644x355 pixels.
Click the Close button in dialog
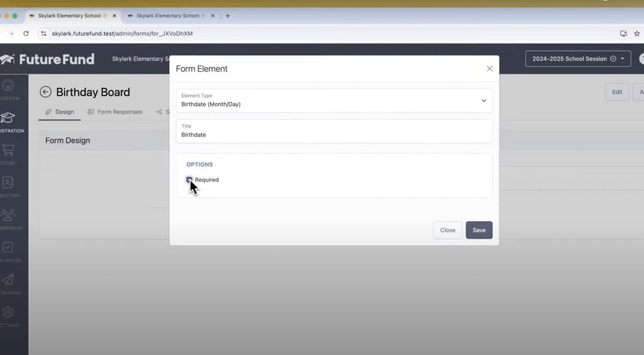(x=448, y=230)
